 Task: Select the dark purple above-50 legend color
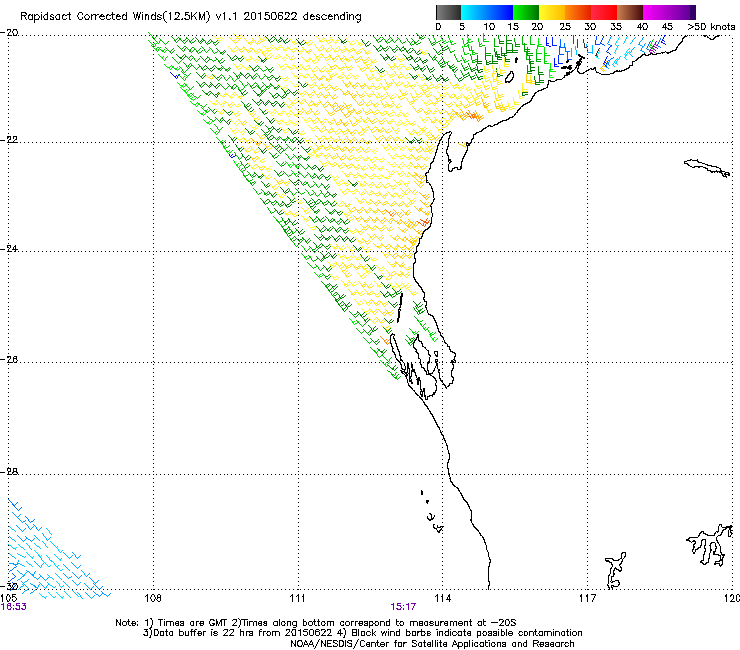(693, 12)
